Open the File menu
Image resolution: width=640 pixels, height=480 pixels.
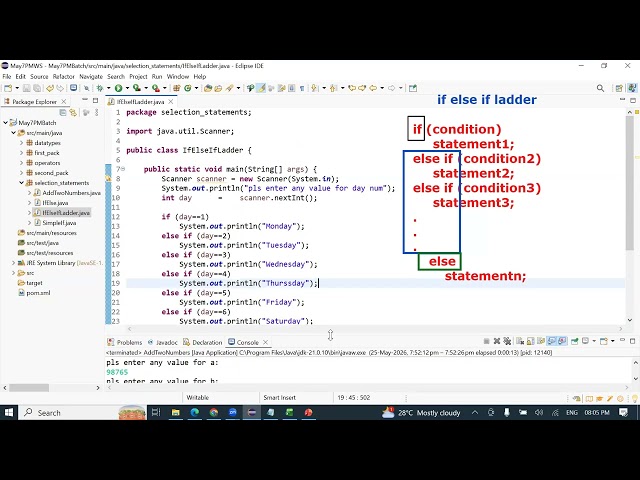click(x=7, y=77)
